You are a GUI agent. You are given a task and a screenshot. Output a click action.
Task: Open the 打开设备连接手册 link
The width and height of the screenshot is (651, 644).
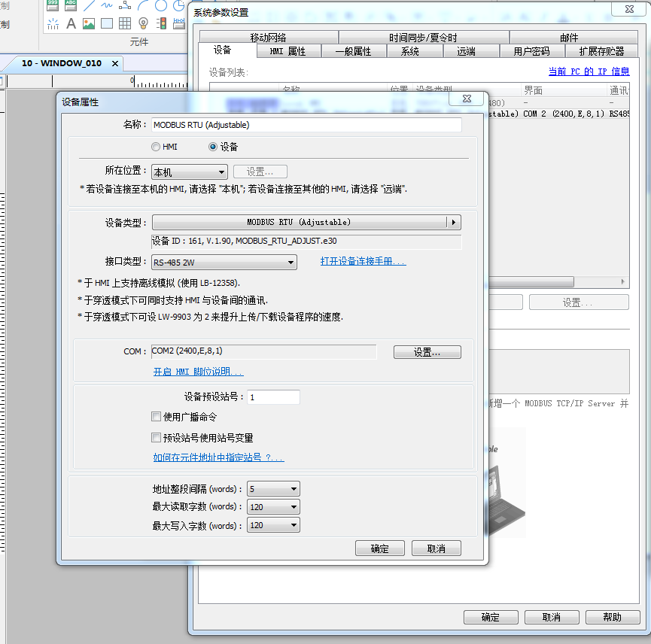coord(363,262)
